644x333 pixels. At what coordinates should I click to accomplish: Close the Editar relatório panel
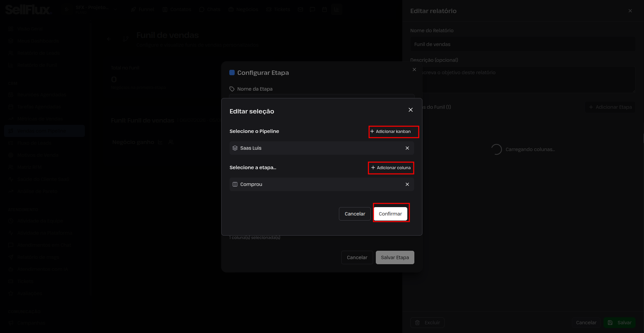click(630, 11)
